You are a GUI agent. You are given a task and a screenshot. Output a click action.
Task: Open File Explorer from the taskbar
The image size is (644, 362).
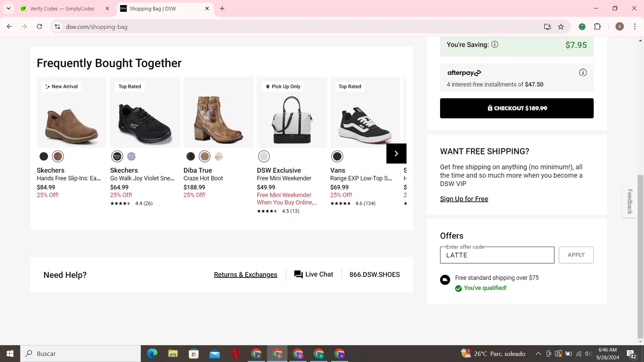click(x=173, y=353)
